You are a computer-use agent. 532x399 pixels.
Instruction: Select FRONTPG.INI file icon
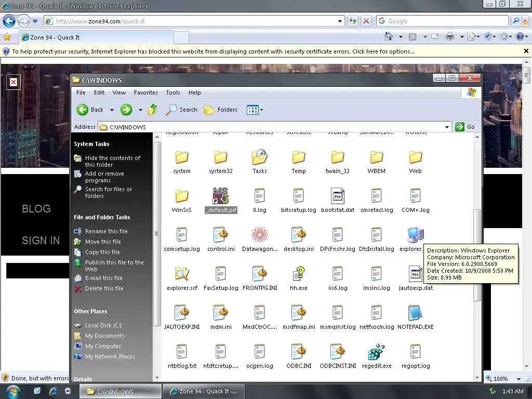pyautogui.click(x=260, y=273)
